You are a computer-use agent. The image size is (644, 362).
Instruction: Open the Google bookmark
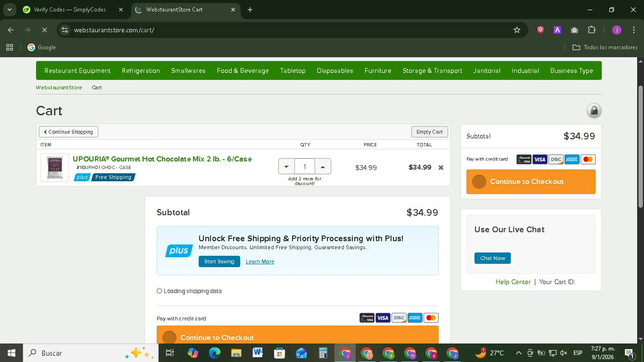tap(42, 47)
